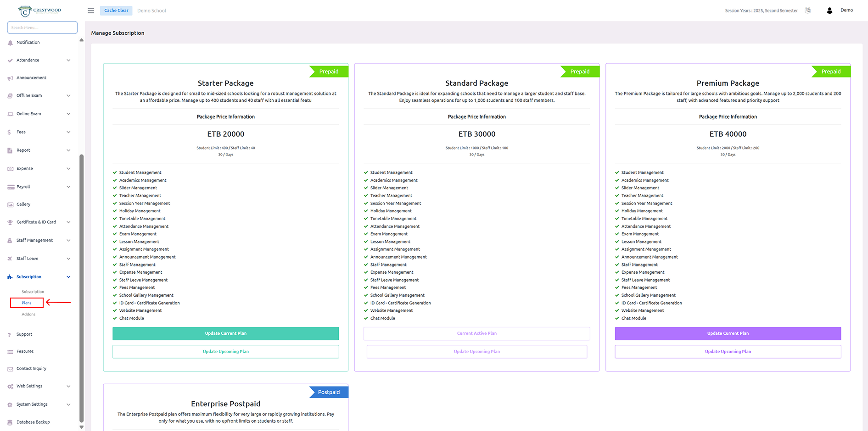Screen dimensions: 868x431
Task: Click the Cache Clear button
Action: [x=116, y=11]
